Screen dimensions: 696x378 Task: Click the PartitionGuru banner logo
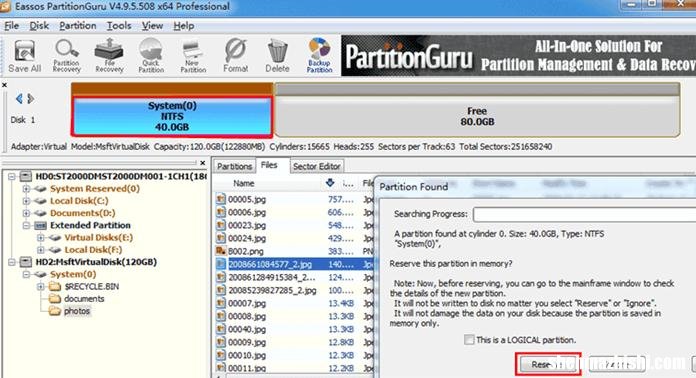coord(408,57)
